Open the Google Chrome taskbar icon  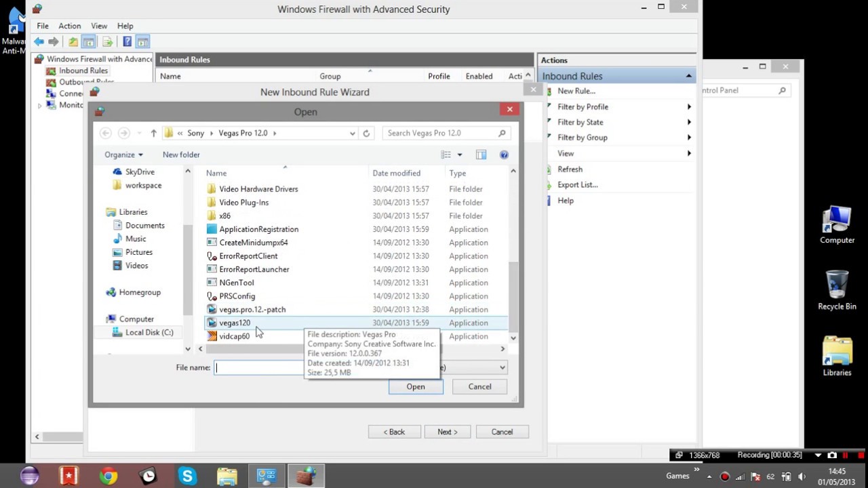click(108, 476)
